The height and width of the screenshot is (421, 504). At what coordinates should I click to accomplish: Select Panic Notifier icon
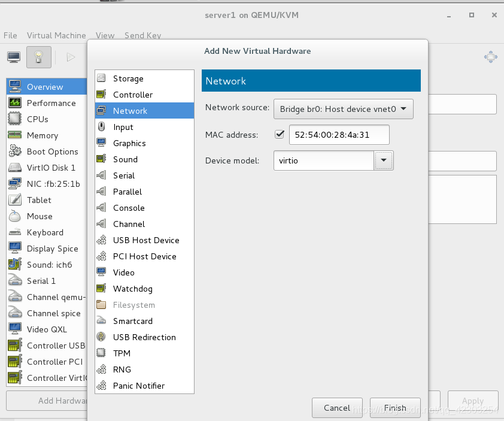102,385
